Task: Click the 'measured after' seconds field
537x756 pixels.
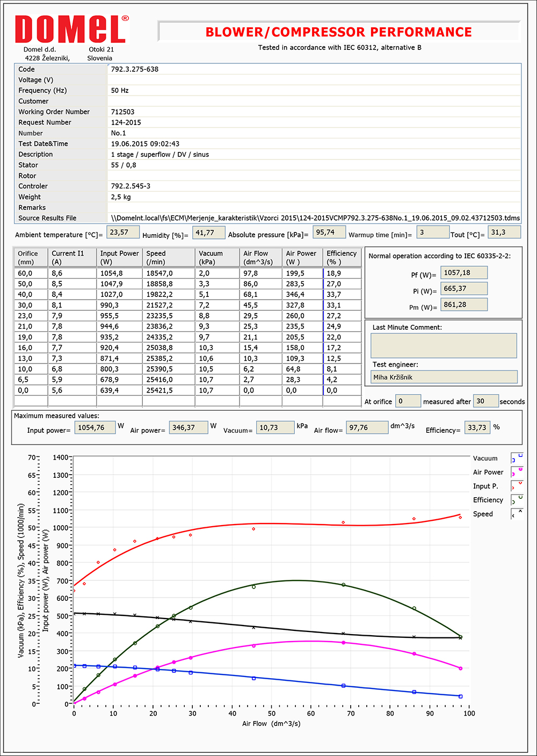Action: [x=485, y=401]
